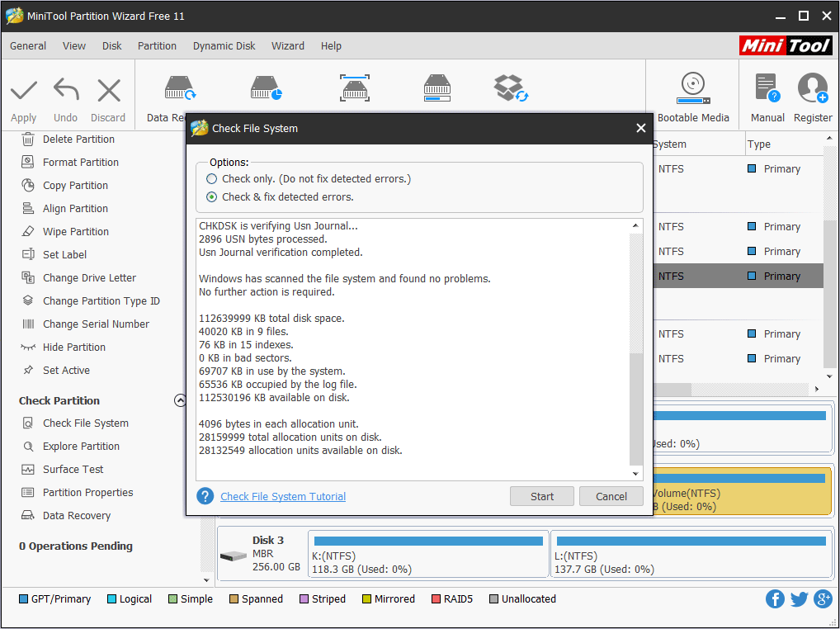This screenshot has width=840, height=629.
Task: Open the Manual icon
Action: click(767, 88)
